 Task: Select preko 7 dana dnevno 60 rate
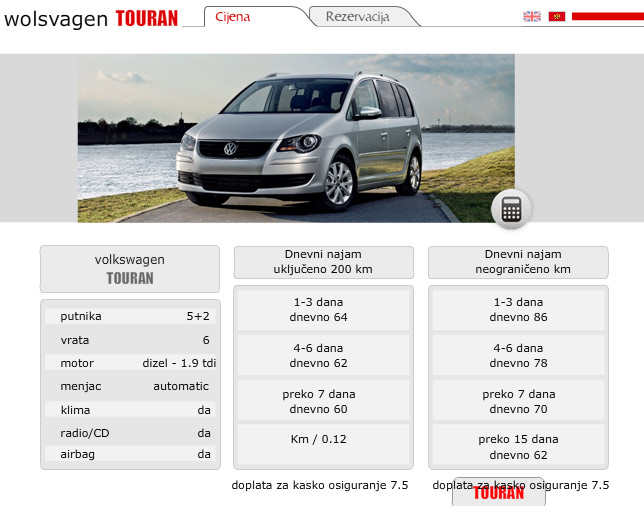tap(323, 401)
